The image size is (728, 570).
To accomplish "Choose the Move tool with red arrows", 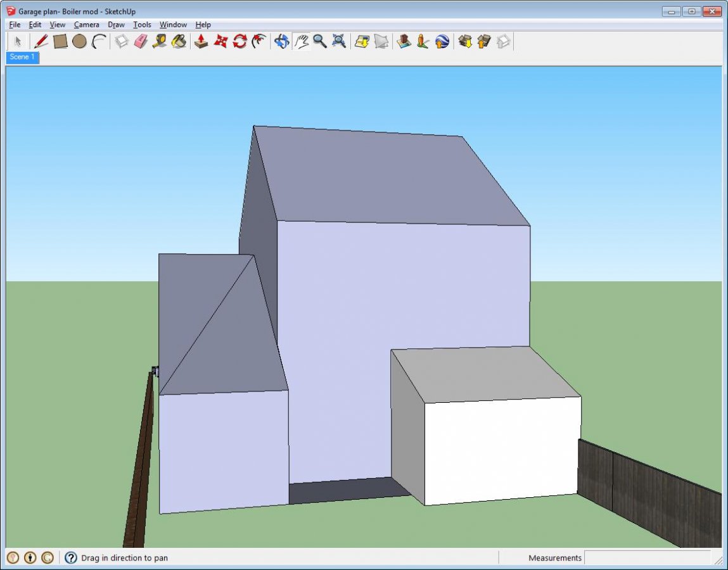I will [220, 42].
